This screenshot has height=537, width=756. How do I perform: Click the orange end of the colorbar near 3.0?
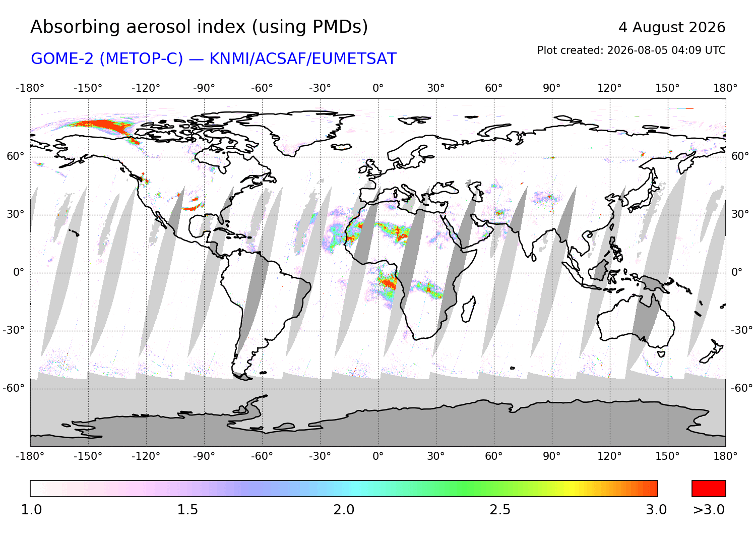tap(648, 489)
